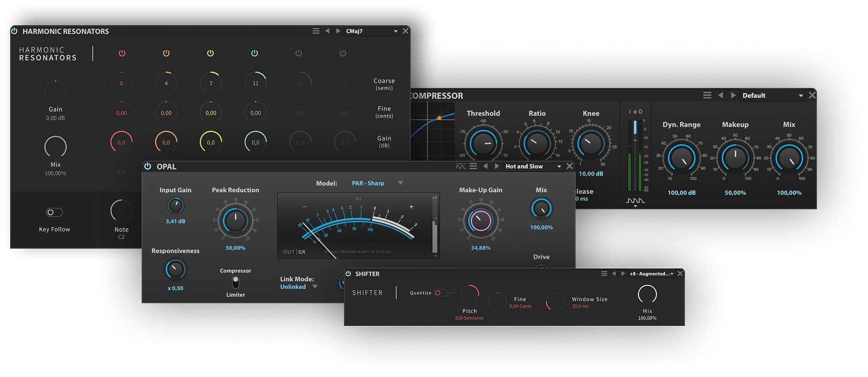Image resolution: width=868 pixels, height=377 pixels.
Task: Click the Dyn. Range knob
Action: click(681, 158)
